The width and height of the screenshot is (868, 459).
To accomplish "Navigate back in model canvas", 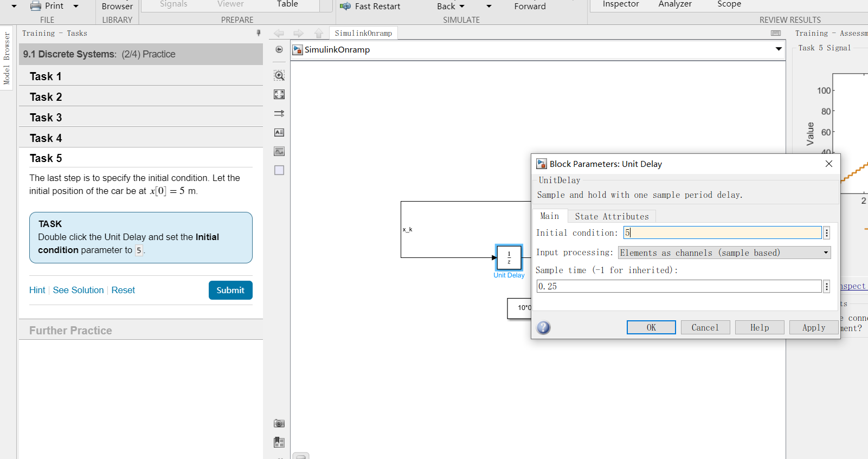I will point(279,34).
